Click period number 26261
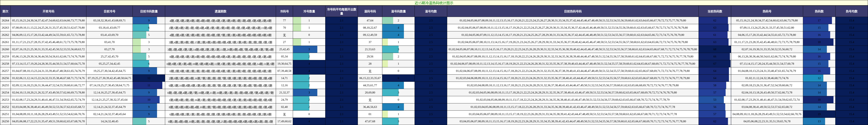868x125 pixels. point(5,42)
